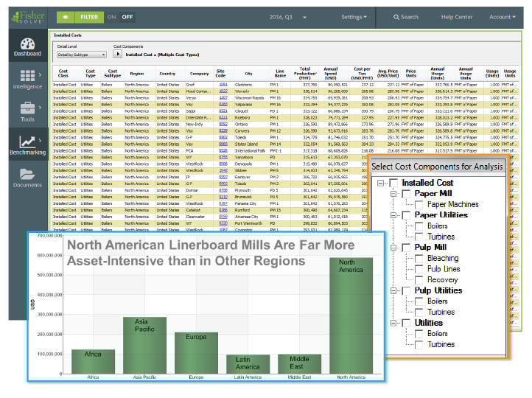532x398 pixels.
Task: Click the North America bar in chart
Action: [351, 315]
